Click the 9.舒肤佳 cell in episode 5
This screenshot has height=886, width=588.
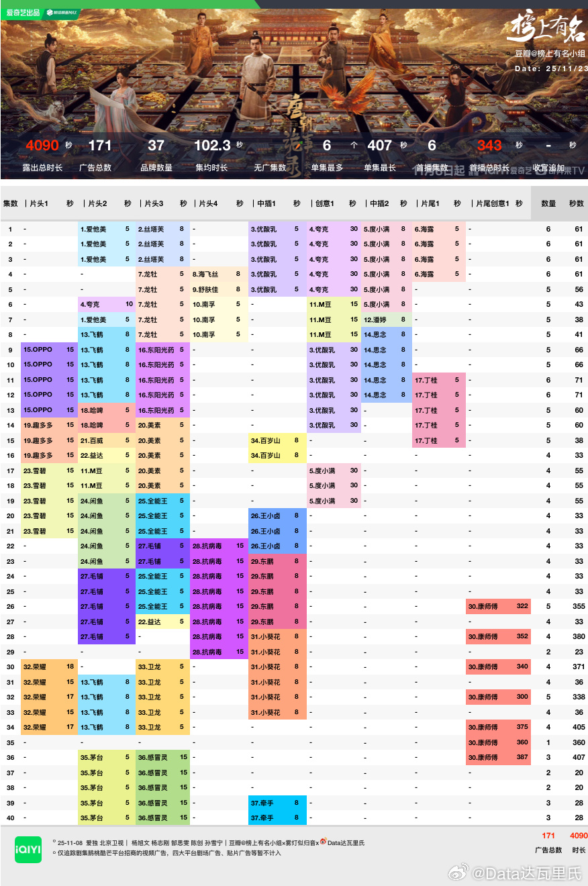click(219, 289)
